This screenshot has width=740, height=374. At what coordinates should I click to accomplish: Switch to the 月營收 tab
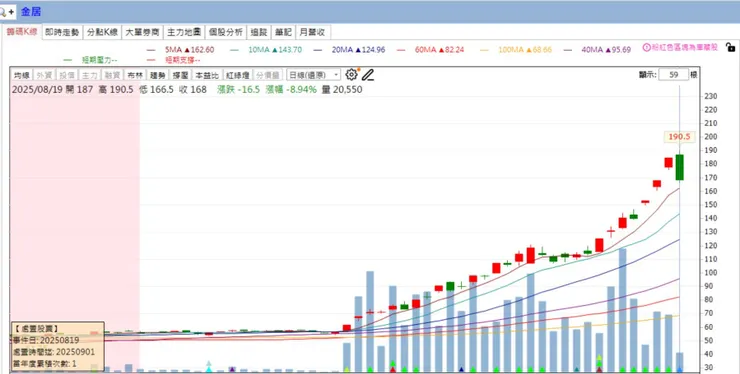point(312,32)
